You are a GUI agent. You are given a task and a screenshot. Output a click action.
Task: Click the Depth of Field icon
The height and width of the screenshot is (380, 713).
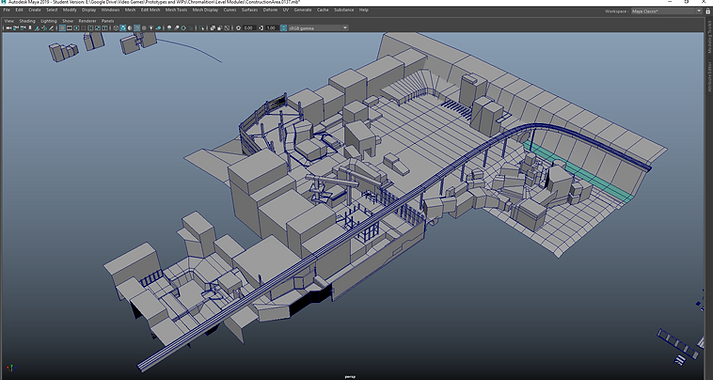pyautogui.click(x=191, y=28)
